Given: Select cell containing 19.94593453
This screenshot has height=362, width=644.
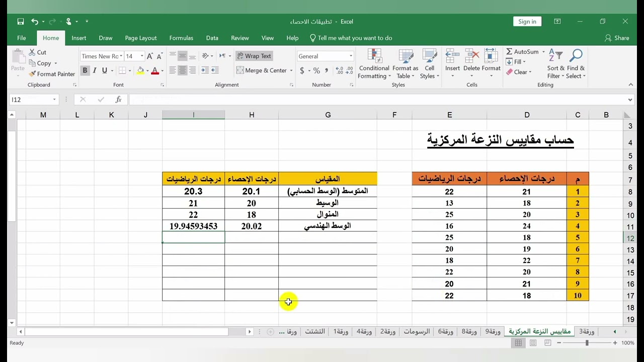Looking at the screenshot, I should [193, 226].
